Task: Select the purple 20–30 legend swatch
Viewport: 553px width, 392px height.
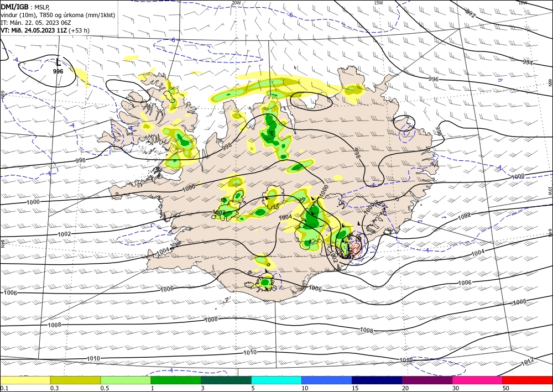Action: 427,380
